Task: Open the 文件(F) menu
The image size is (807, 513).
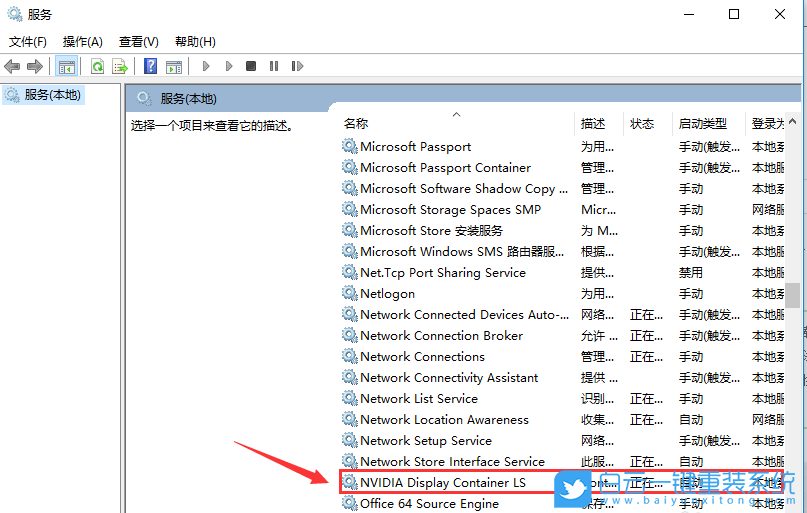Action: click(x=28, y=42)
